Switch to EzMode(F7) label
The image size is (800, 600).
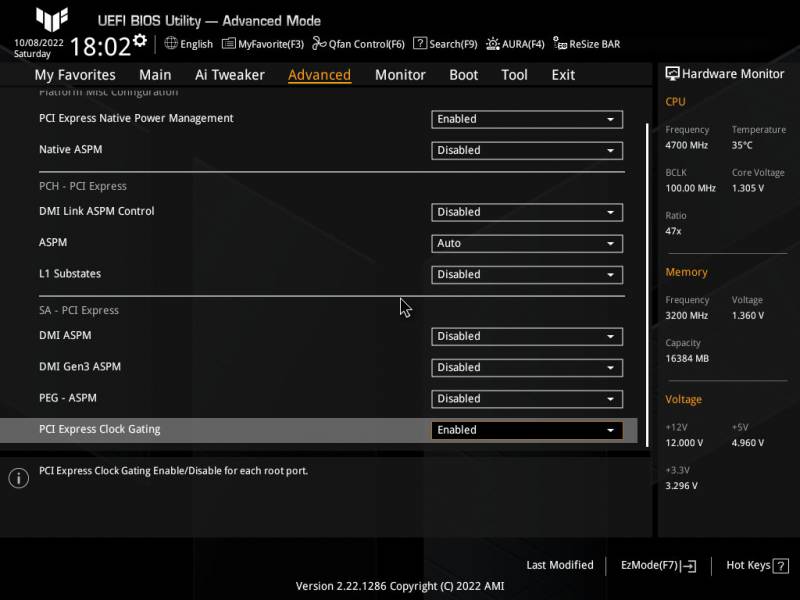point(649,565)
